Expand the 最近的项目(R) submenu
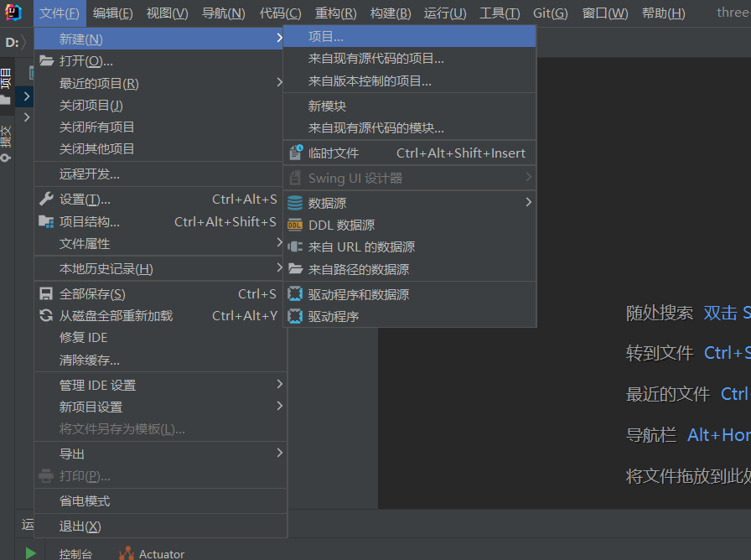751x560 pixels. pyautogui.click(x=159, y=83)
